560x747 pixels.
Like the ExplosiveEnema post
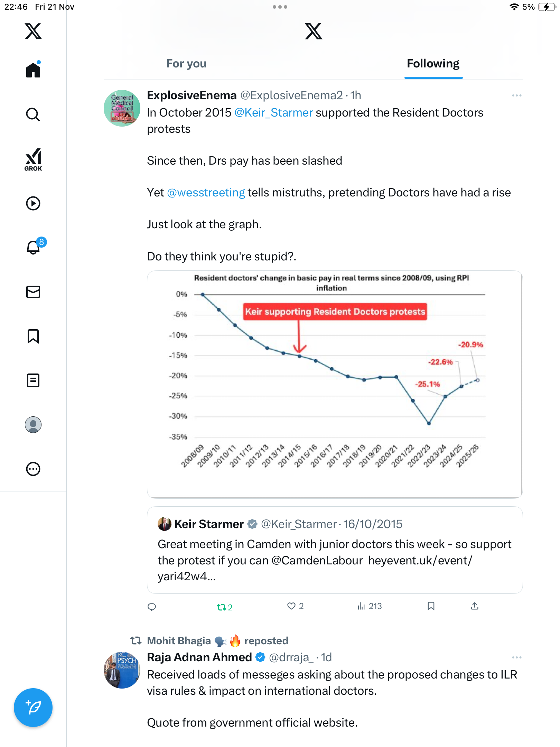click(x=291, y=606)
